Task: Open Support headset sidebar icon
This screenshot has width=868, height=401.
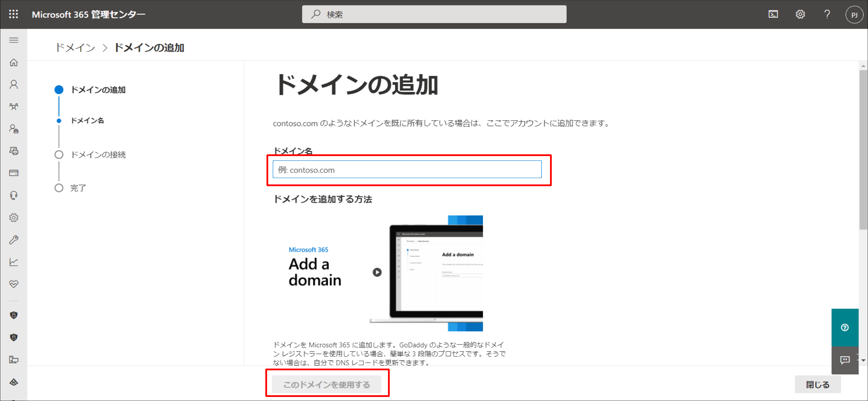Action: pyautogui.click(x=14, y=195)
